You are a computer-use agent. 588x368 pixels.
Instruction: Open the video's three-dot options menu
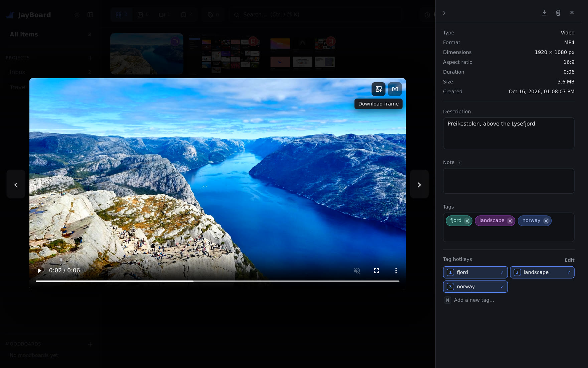pos(396,271)
